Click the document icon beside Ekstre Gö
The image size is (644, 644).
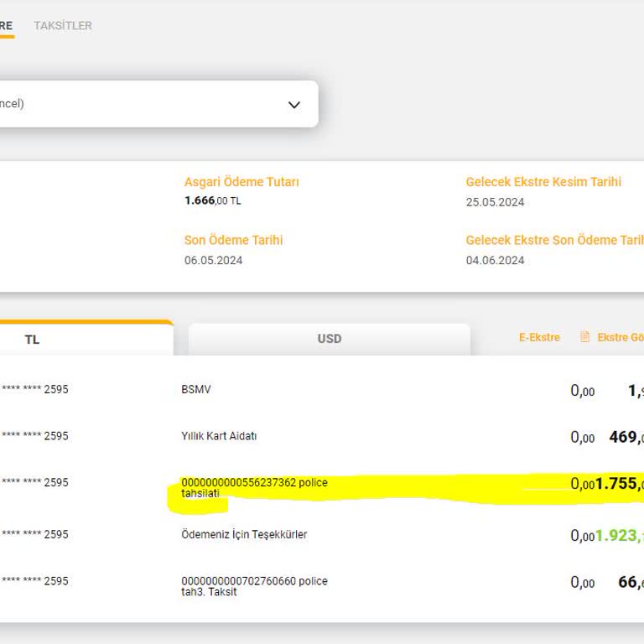(585, 337)
